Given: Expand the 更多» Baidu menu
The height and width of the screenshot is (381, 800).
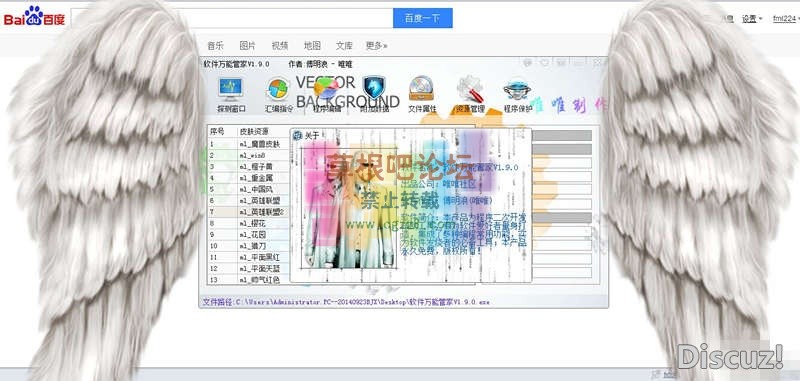Looking at the screenshot, I should click(377, 45).
